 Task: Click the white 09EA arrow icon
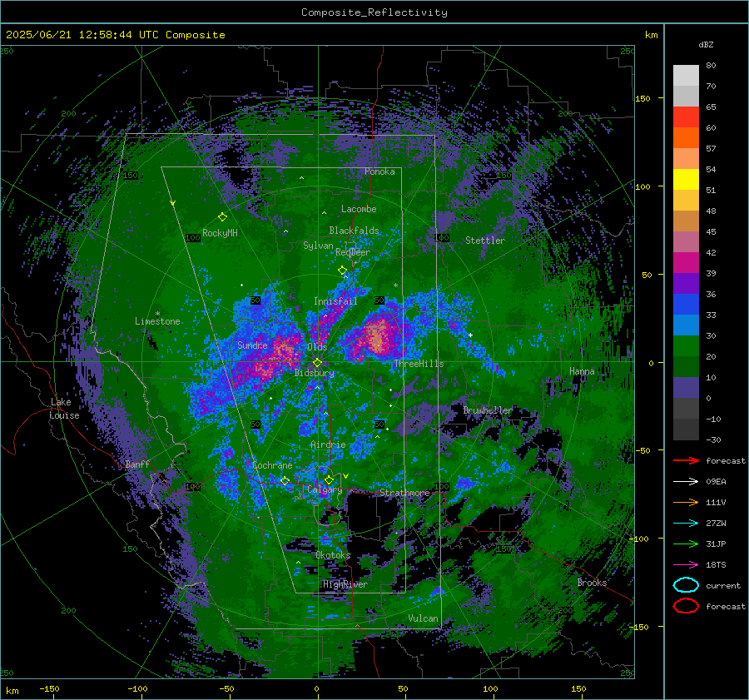click(686, 482)
